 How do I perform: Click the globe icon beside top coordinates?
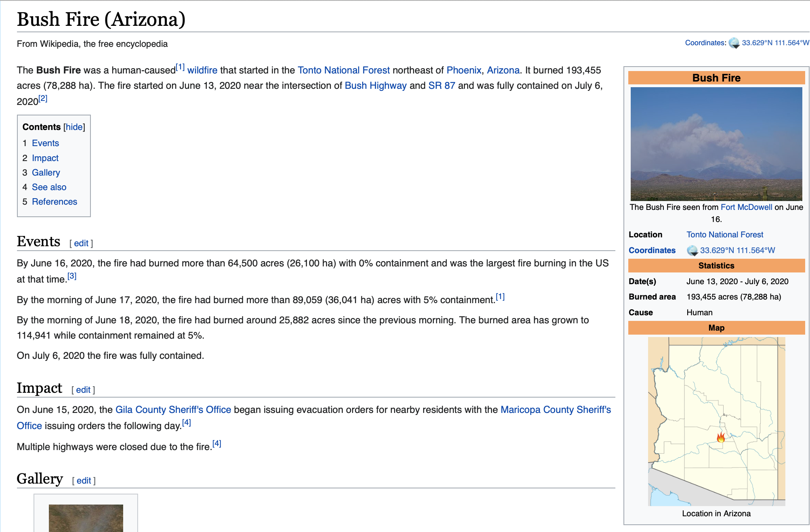734,43
